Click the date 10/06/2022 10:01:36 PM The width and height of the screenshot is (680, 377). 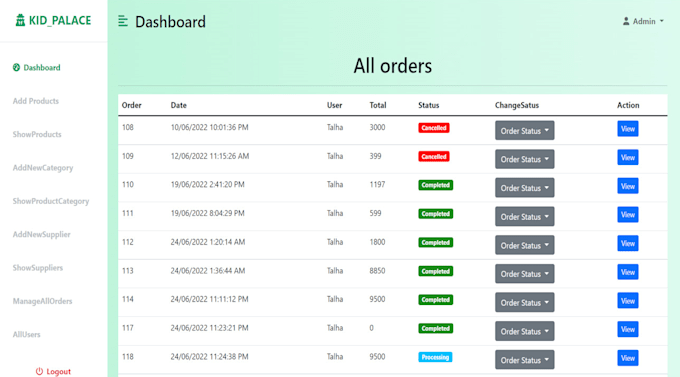point(209,127)
